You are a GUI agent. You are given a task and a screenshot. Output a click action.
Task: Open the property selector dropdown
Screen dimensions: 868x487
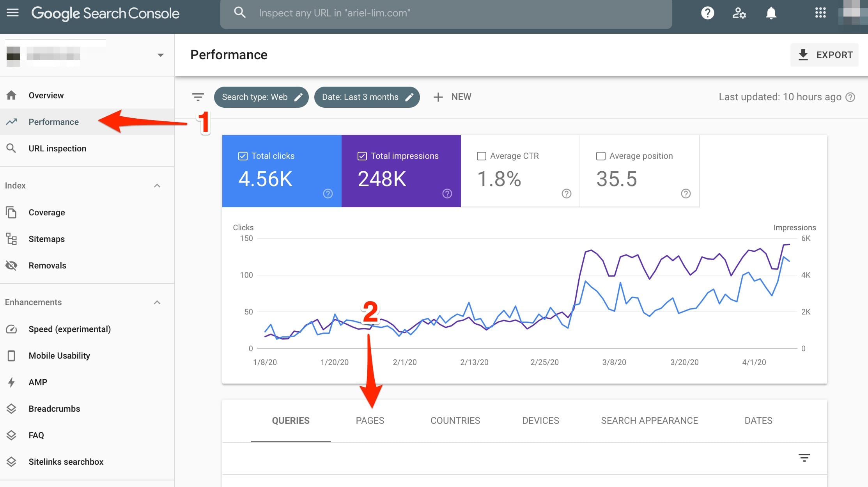(160, 55)
